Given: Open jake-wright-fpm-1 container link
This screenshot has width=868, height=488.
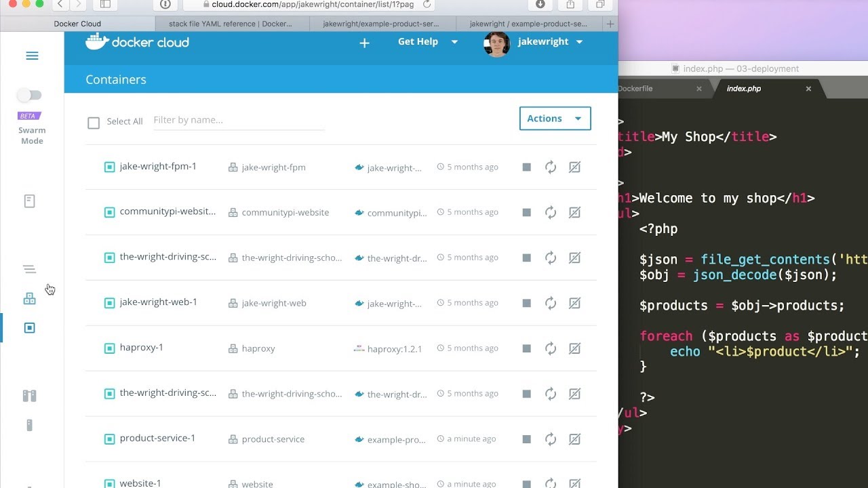Looking at the screenshot, I should coord(158,167).
